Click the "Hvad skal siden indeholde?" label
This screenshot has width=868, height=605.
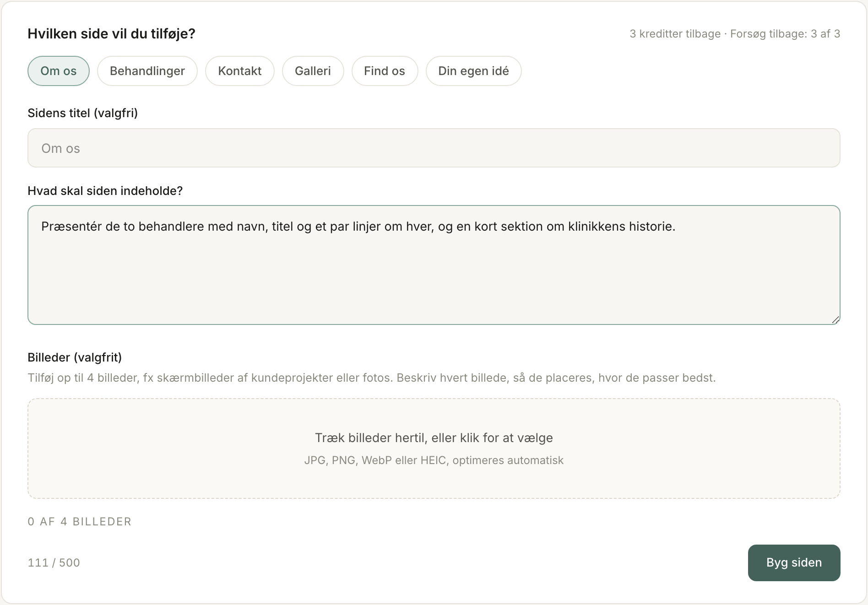tap(105, 191)
